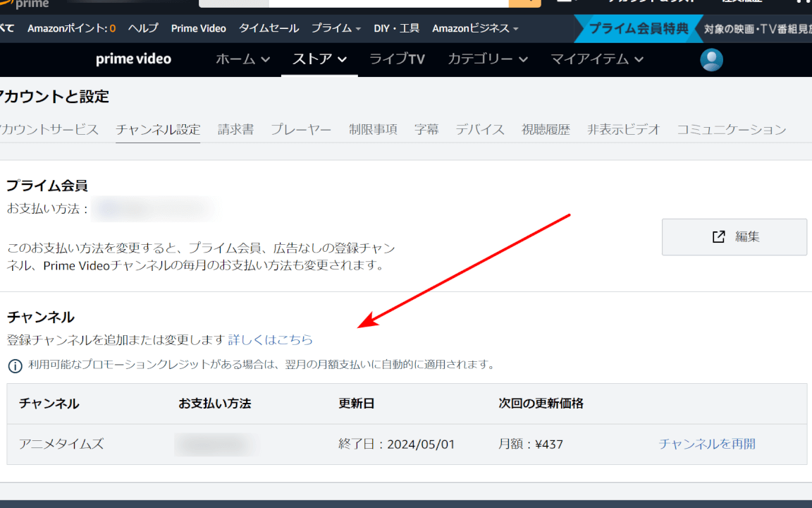
Task: Switch to 請求書 tab
Action: pos(235,130)
